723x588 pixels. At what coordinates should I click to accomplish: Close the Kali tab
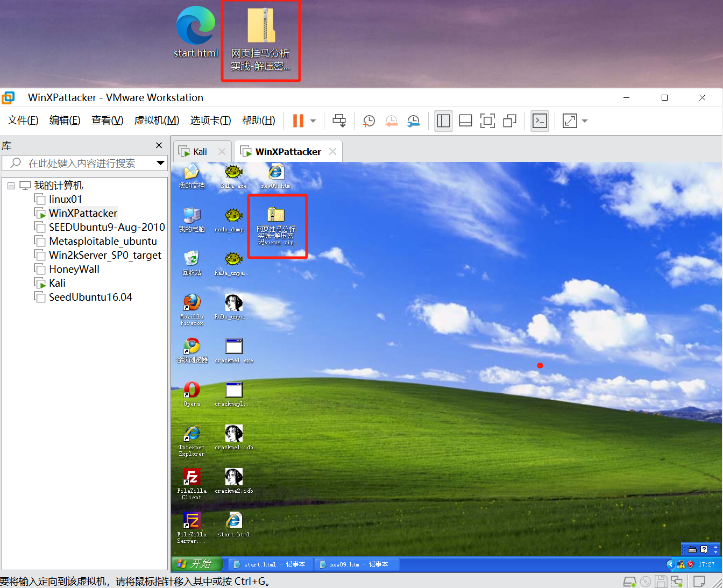point(222,152)
